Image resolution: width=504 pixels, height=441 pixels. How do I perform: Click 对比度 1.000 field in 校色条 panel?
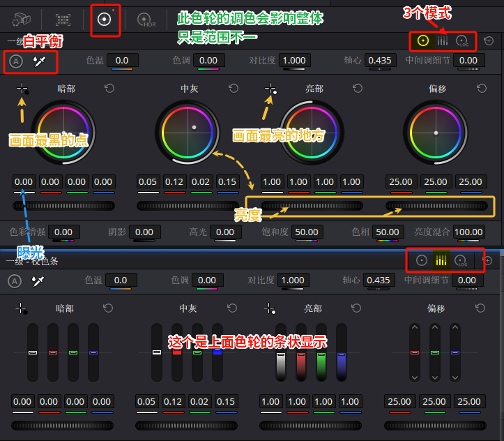(x=293, y=281)
